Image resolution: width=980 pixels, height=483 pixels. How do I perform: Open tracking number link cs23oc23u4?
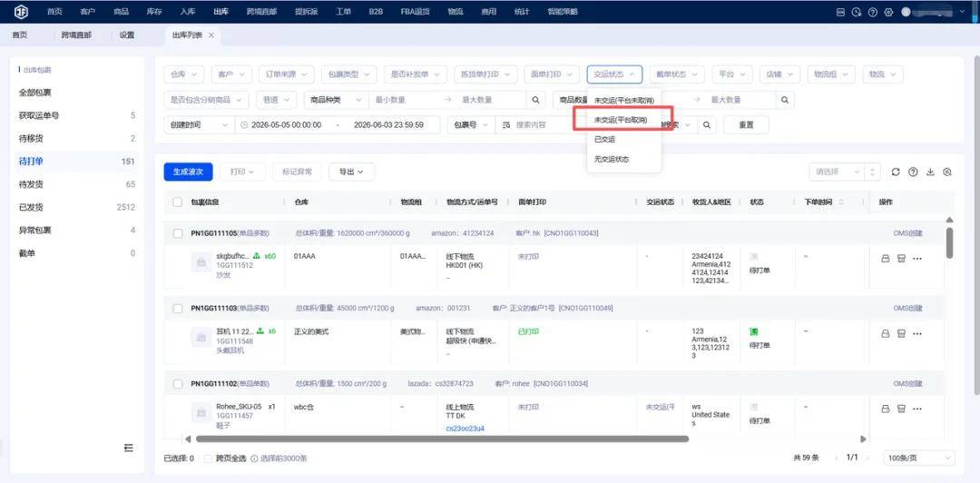pos(465,429)
